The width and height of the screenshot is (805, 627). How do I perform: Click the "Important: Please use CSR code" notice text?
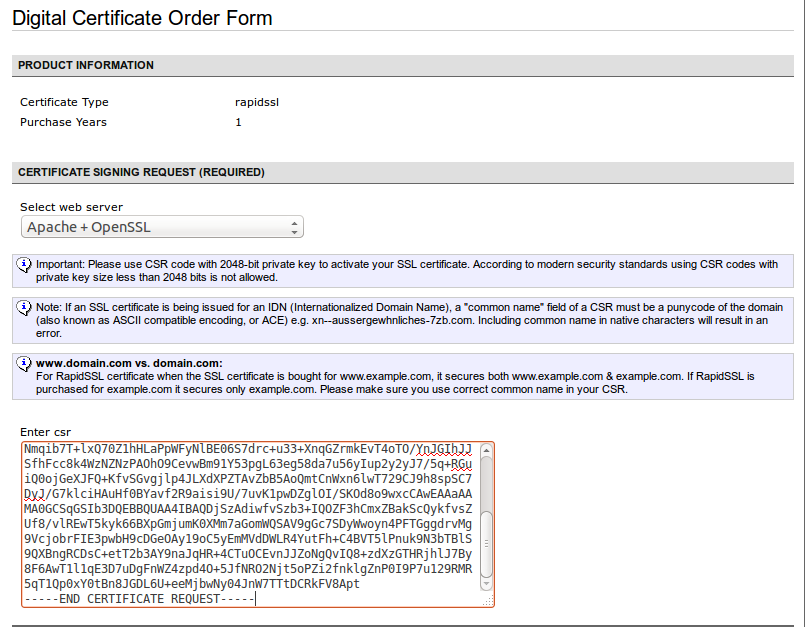click(x=407, y=271)
